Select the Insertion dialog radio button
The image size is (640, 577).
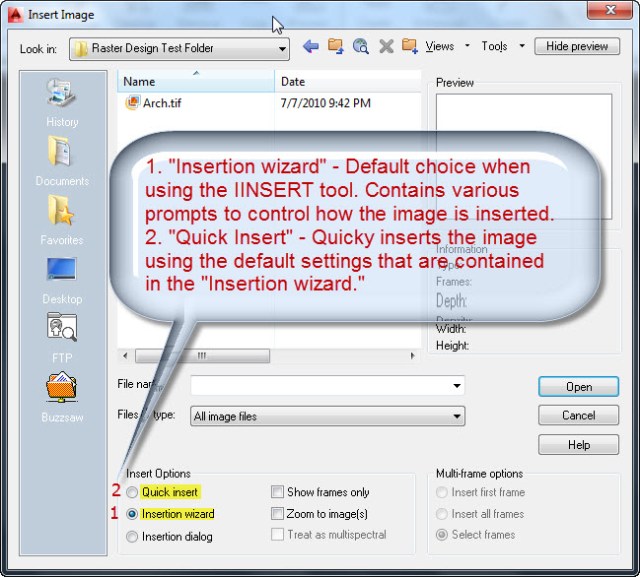(x=132, y=536)
